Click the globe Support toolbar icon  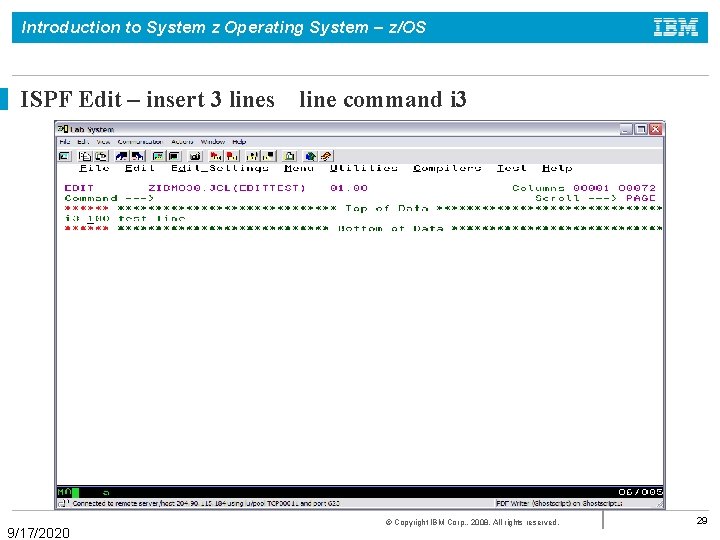(310, 156)
